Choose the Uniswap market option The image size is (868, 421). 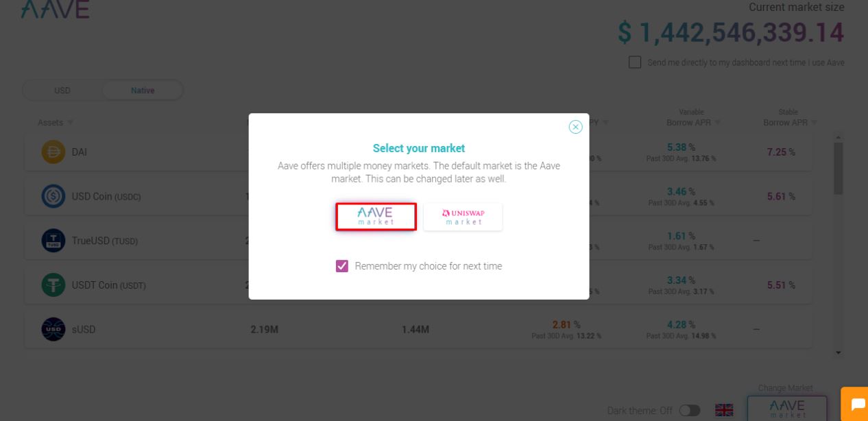(463, 217)
